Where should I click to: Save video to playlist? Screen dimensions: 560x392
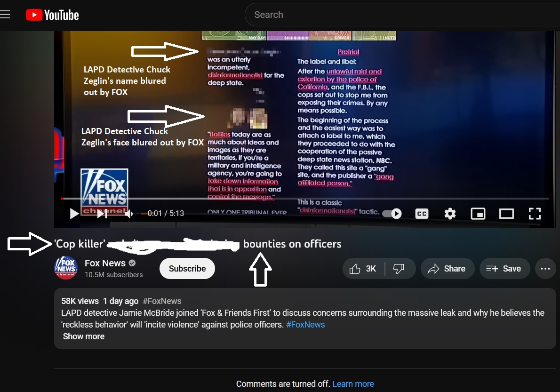504,269
